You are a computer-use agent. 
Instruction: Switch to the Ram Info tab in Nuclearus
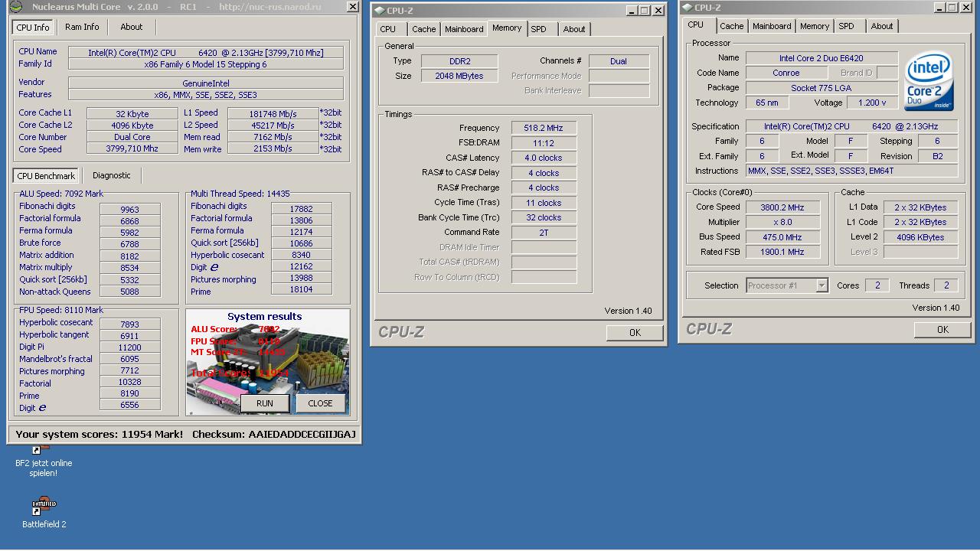pyautogui.click(x=82, y=27)
